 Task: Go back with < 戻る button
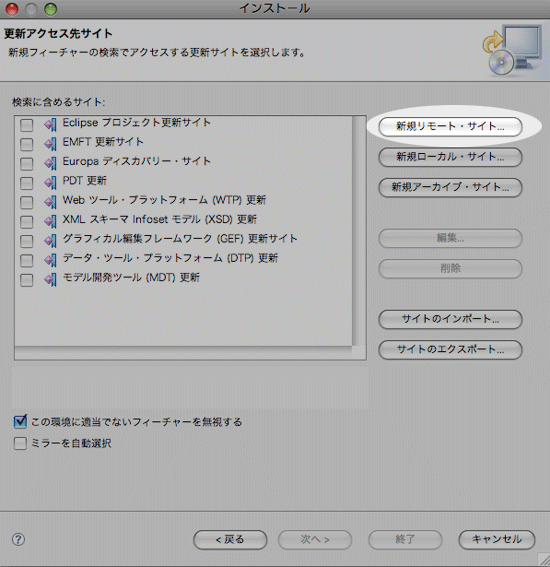pos(230,540)
